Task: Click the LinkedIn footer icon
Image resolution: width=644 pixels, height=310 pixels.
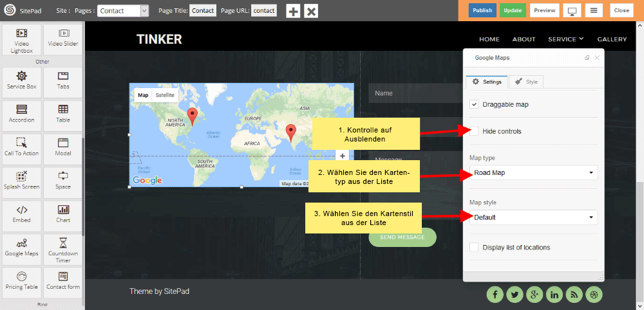Action: tap(554, 294)
